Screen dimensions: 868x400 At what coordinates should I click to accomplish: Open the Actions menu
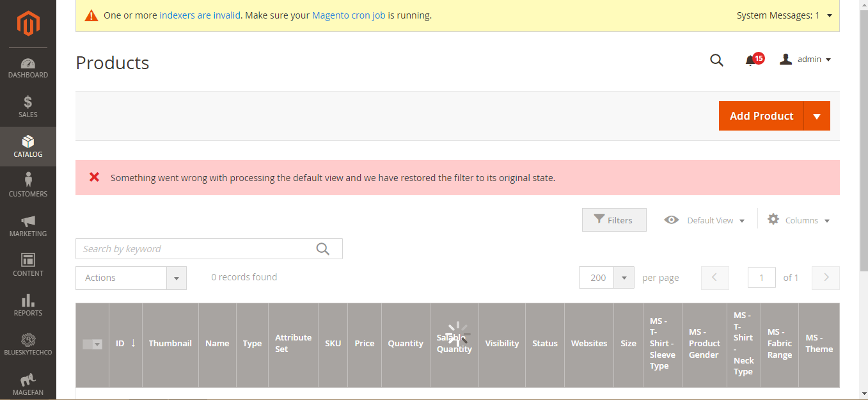(x=130, y=278)
